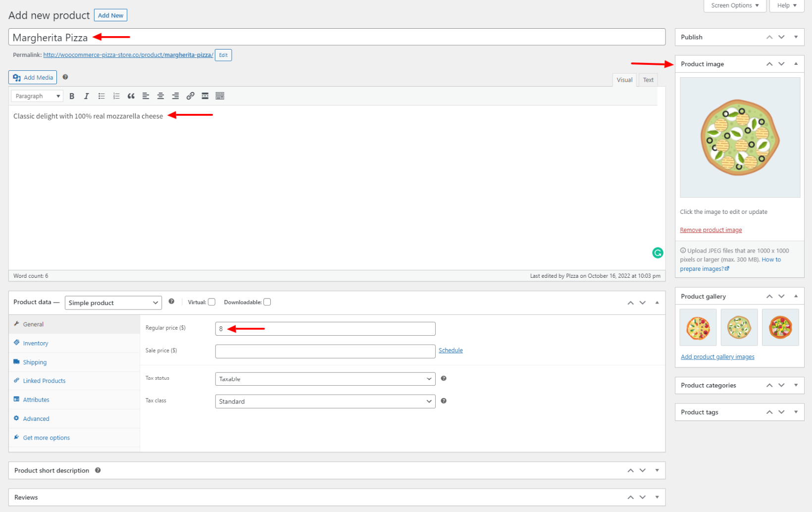Expand the Product categories panel
Image resolution: width=812 pixels, height=512 pixels.
click(x=795, y=385)
